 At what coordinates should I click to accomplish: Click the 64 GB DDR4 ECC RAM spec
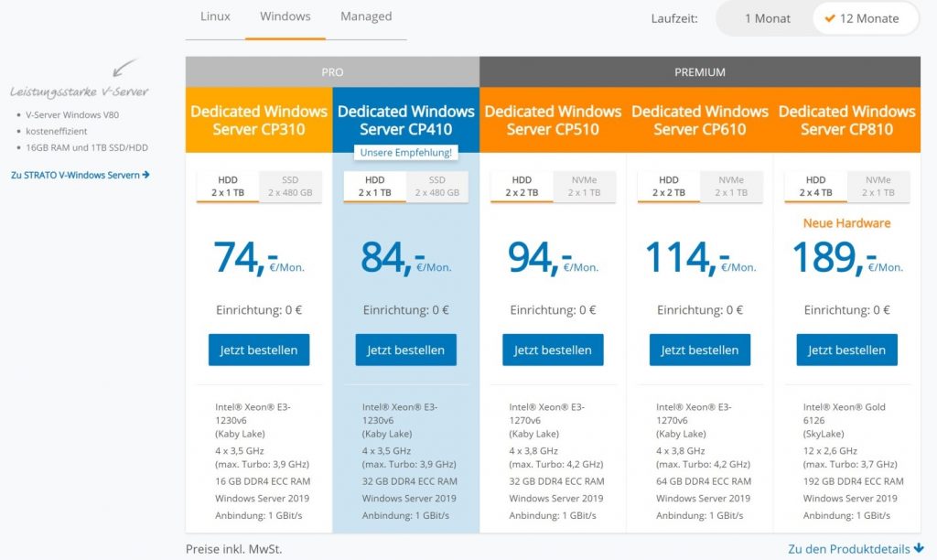pyautogui.click(x=704, y=481)
